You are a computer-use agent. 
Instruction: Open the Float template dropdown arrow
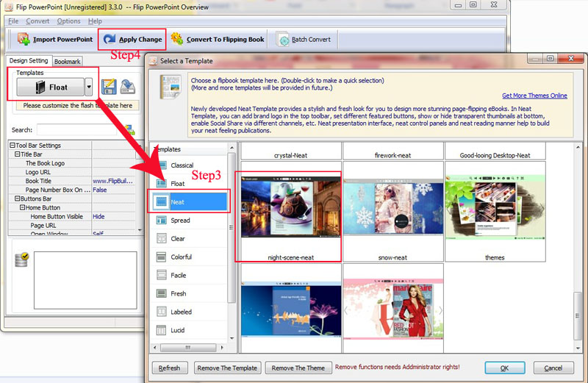pos(89,87)
